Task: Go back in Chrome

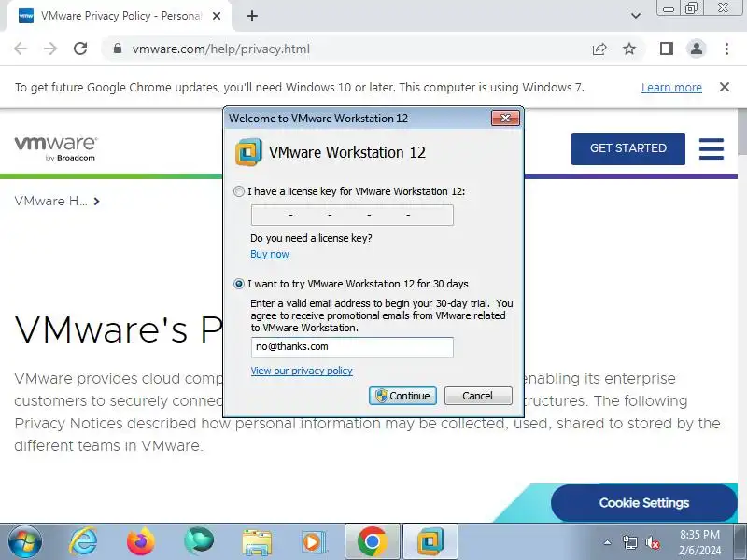Action: (x=21, y=49)
